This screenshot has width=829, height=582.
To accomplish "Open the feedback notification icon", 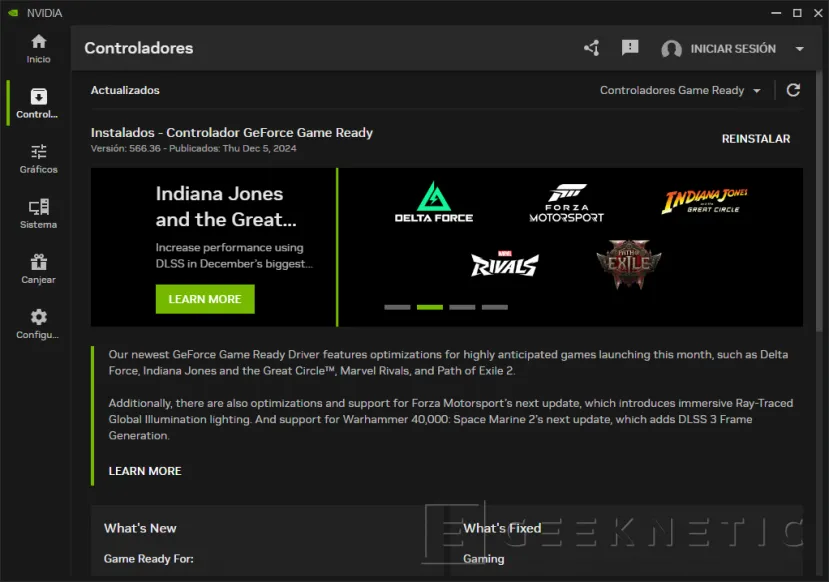I will tap(630, 48).
